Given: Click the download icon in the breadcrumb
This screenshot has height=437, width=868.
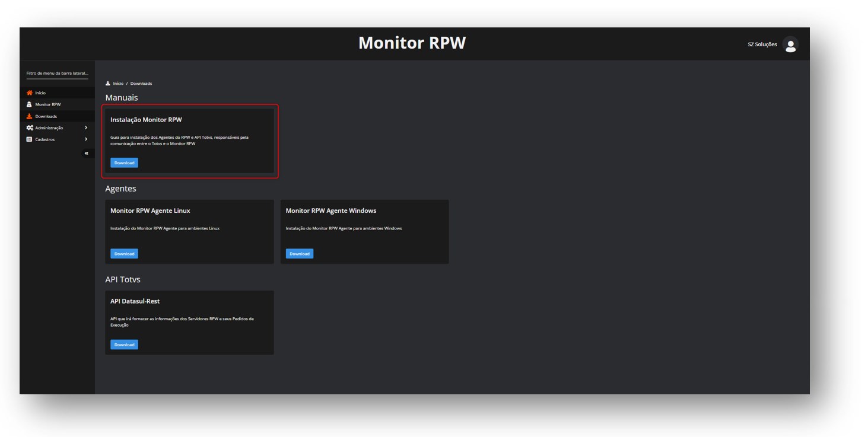Looking at the screenshot, I should coord(108,84).
